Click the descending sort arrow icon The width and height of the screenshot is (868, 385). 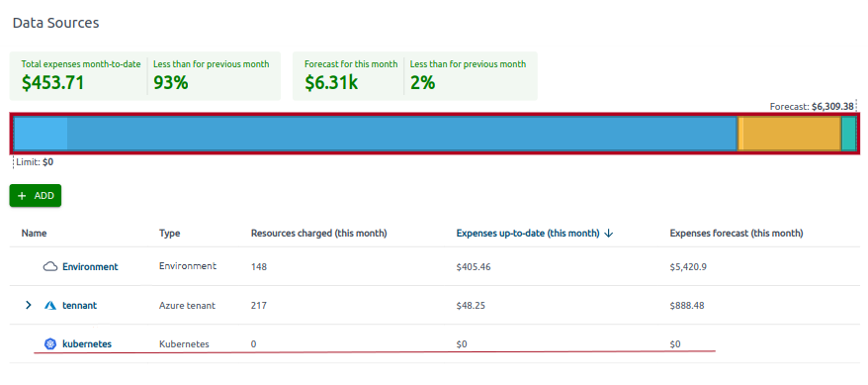608,234
